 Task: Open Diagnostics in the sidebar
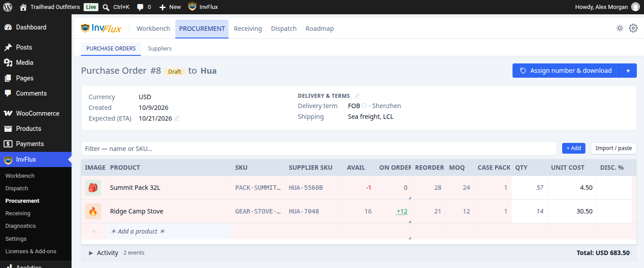pos(21,226)
